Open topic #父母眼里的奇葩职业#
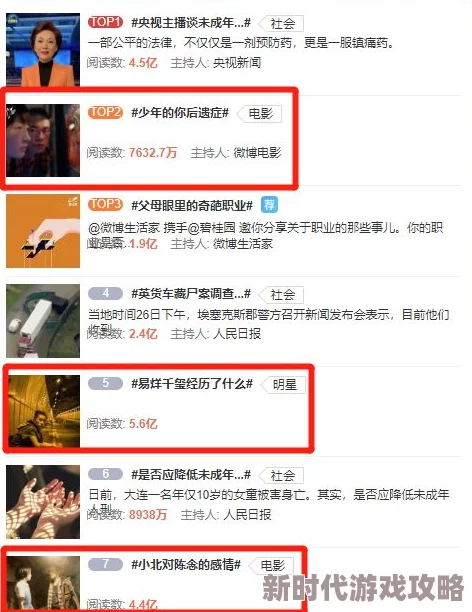Viewport: 472px width, 612px height. point(192,205)
